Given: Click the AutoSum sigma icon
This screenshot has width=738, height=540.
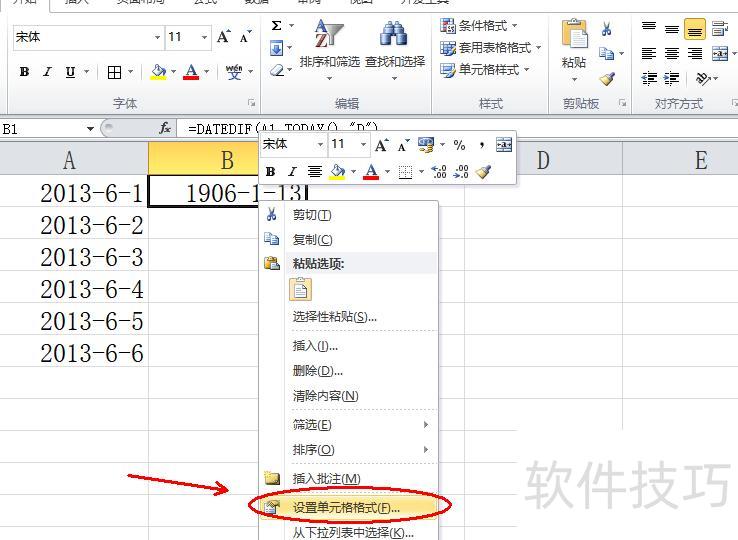Looking at the screenshot, I should pyautogui.click(x=277, y=25).
